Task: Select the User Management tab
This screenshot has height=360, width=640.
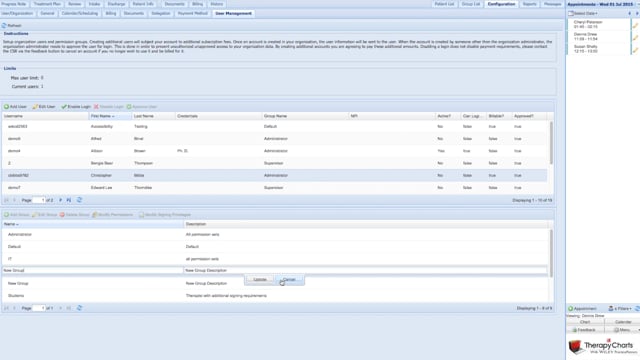Action: [x=233, y=13]
